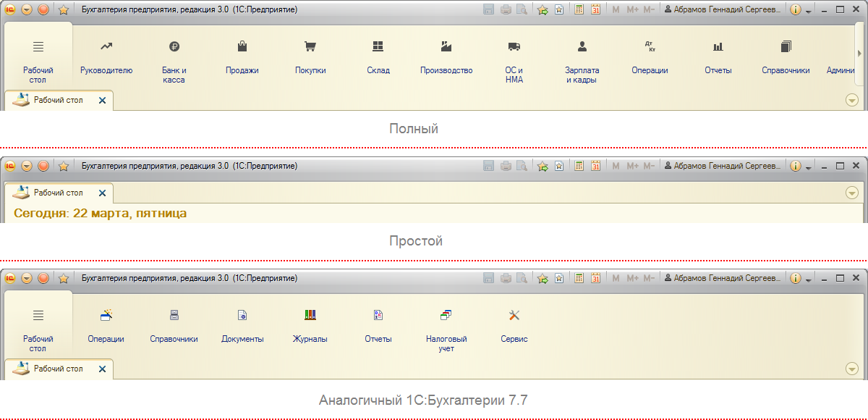Click 'Сегодня: 22 марта, пятница' heading
This screenshot has height=420, width=868.
[x=101, y=213]
